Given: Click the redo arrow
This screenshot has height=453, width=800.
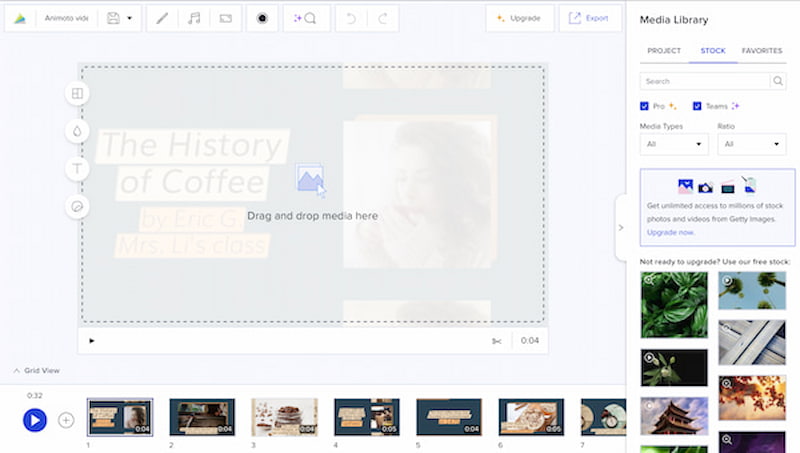Looking at the screenshot, I should pos(382,18).
